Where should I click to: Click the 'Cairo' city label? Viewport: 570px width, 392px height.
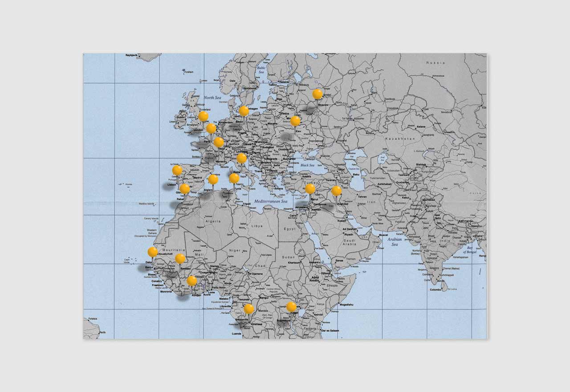coord(293,215)
